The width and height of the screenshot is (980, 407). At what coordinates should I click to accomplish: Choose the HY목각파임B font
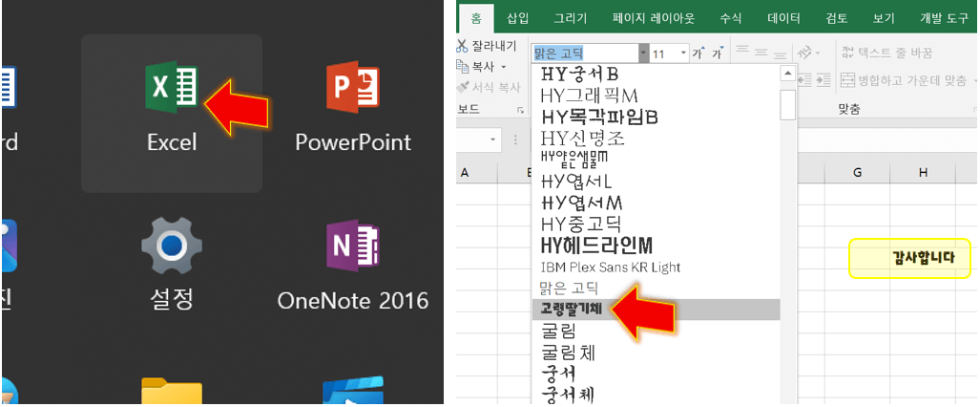click(x=655, y=118)
